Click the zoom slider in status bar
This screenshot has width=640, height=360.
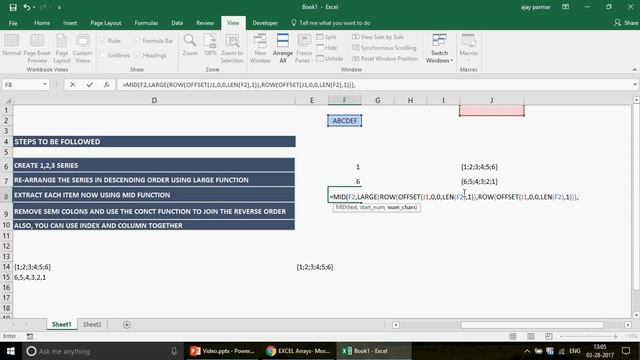588,336
